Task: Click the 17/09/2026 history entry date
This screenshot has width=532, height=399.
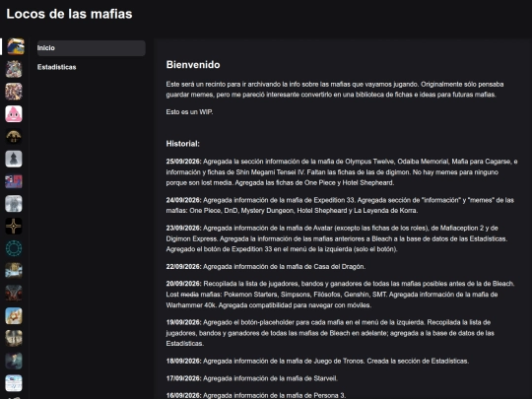Action: [183, 378]
